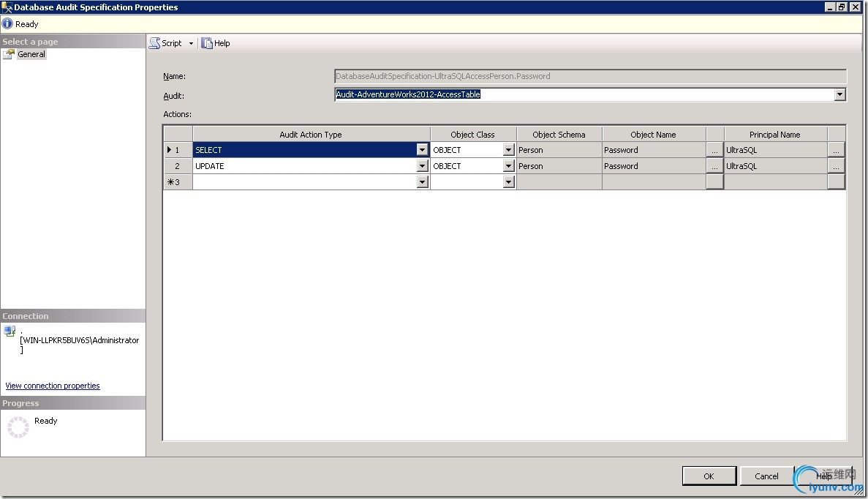Minimize the properties window
The height and width of the screenshot is (499, 868).
point(829,7)
